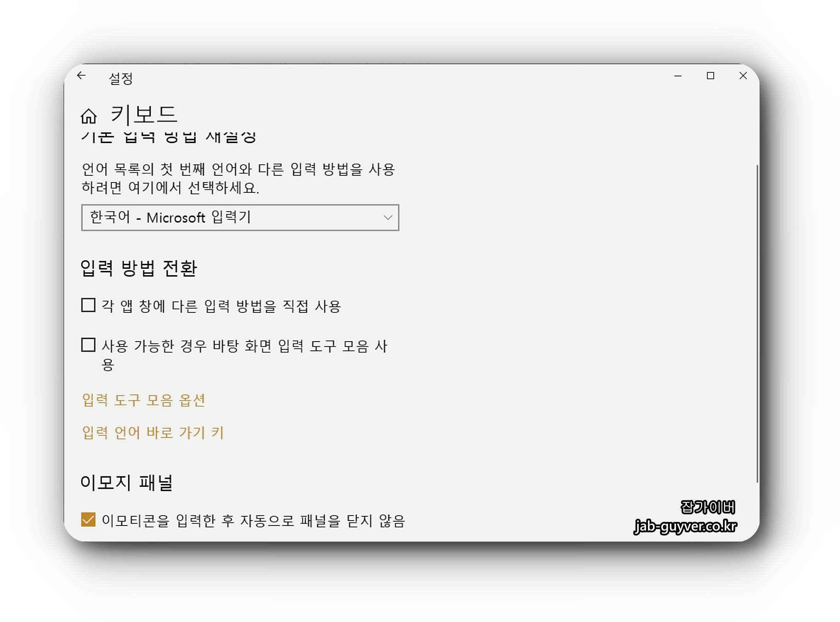Click the 이모티콘을 입력한 후 label text
The image size is (840, 622).
click(x=253, y=521)
